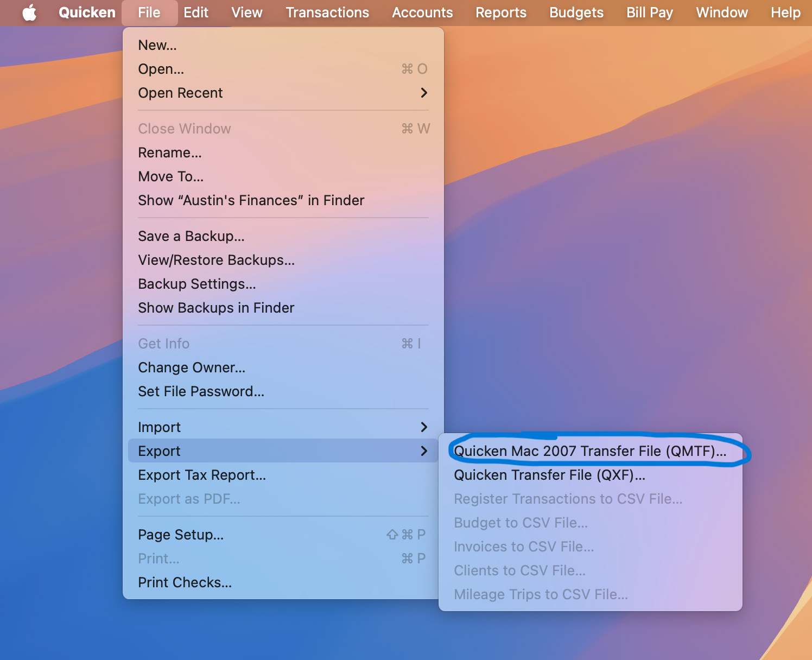
Task: Click Clients to CSV File...
Action: pyautogui.click(x=590, y=570)
